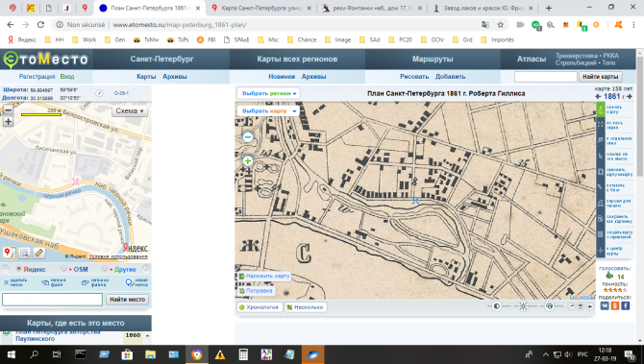Image resolution: width=644 pixels, height=364 pixels.
Task: Save the map as a picture
Action: (601, 219)
